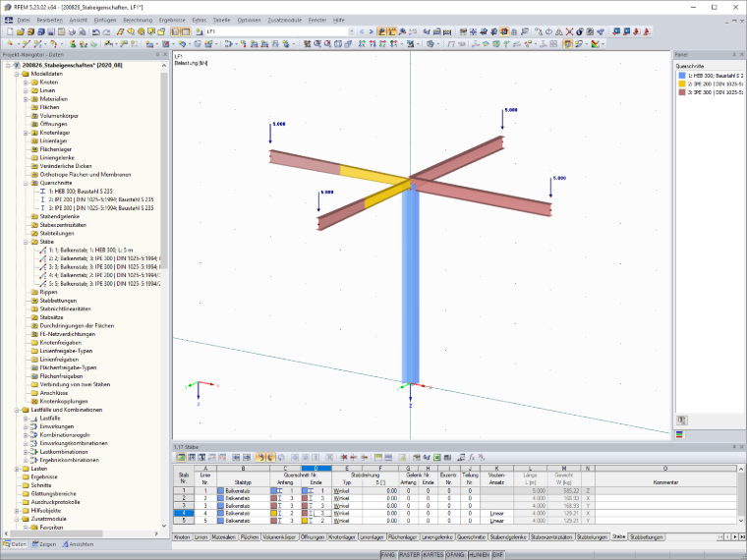747x560 pixels.
Task: Toggle OFANG object snap in status bar
Action: coord(455,555)
